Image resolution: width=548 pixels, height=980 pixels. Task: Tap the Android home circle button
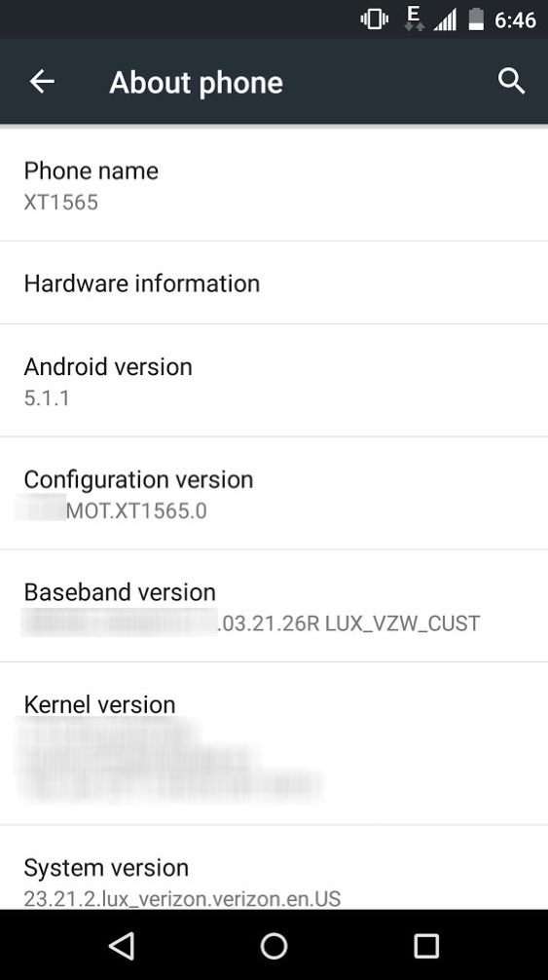(274, 946)
